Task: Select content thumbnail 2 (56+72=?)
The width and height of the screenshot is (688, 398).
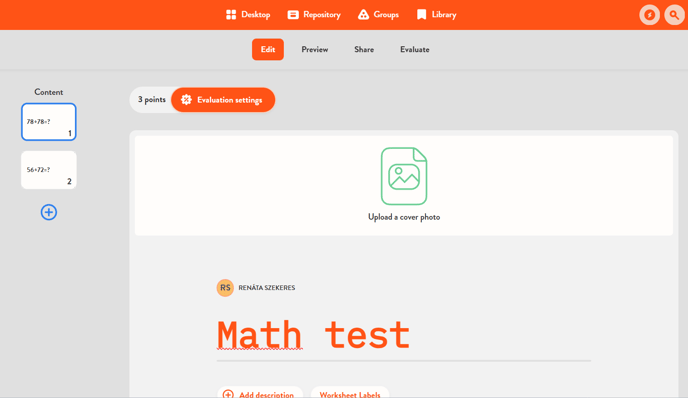Action: tap(49, 170)
